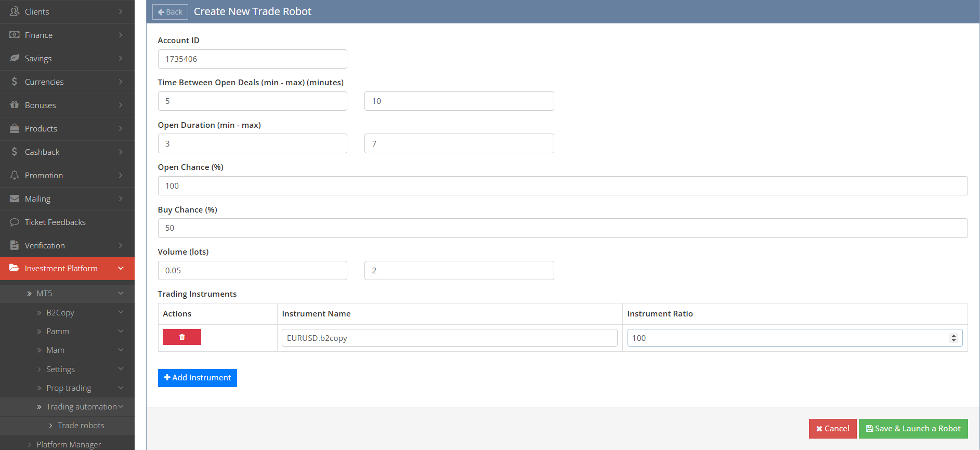Click the red trash delete instrument icon
Screen dimensions: 980x450
[x=181, y=337]
